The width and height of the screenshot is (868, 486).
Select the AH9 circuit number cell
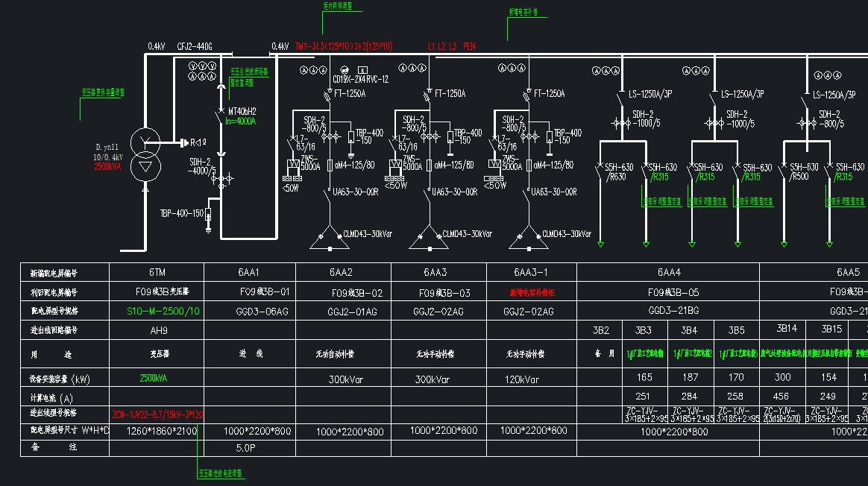[157, 330]
